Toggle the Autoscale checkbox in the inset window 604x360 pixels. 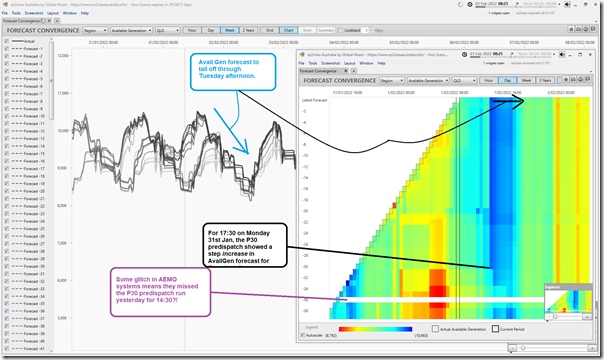303,335
